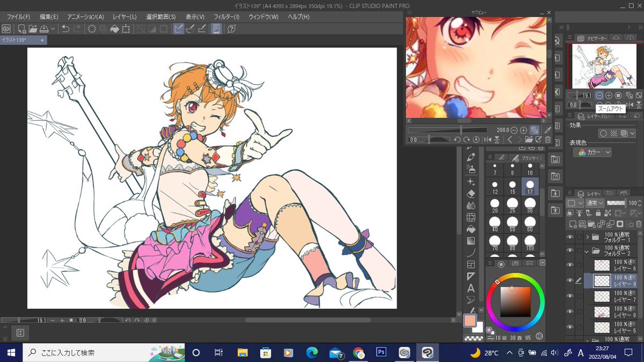Click the Scale/Rotate transform icon in command bar

pyautogui.click(x=126, y=29)
